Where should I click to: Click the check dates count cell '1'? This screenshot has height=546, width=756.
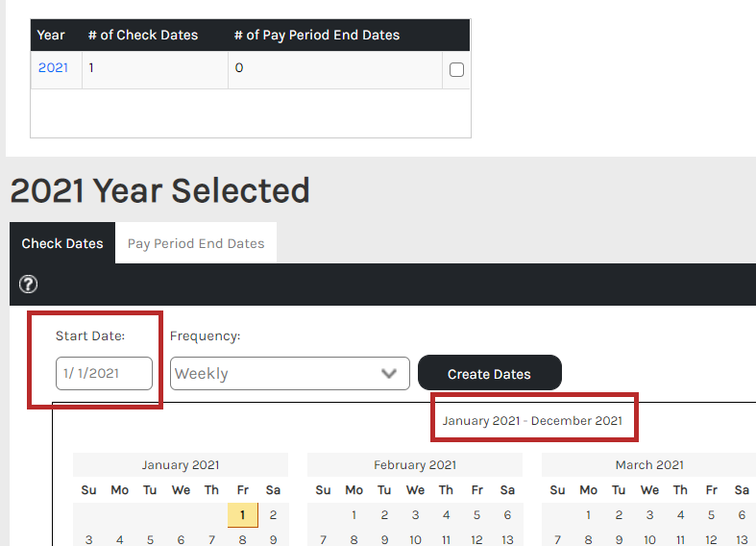[155, 70]
